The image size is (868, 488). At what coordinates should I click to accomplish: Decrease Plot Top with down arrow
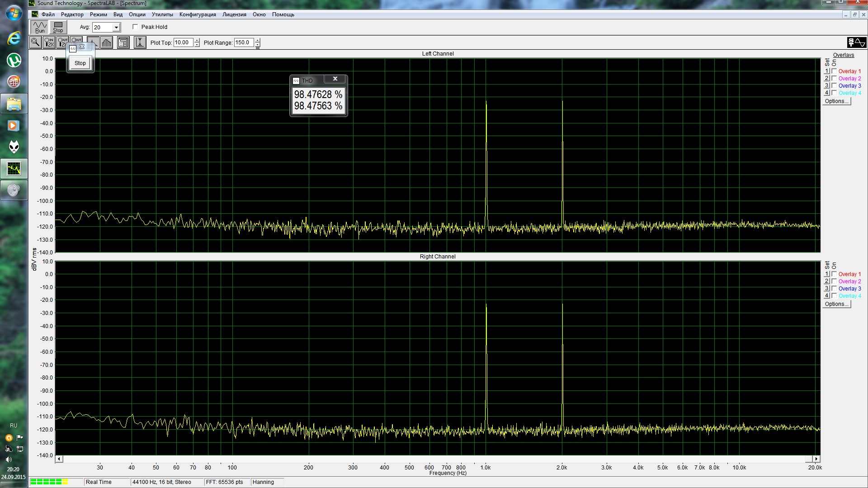197,45
